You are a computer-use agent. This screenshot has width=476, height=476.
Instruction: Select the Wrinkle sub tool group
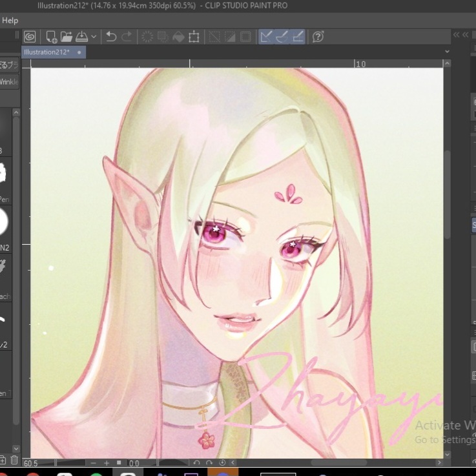(x=9, y=81)
